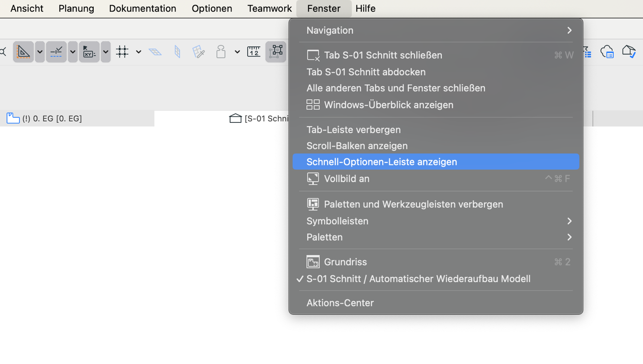Toggle the Grid Snap icon

pyautogui.click(x=122, y=52)
